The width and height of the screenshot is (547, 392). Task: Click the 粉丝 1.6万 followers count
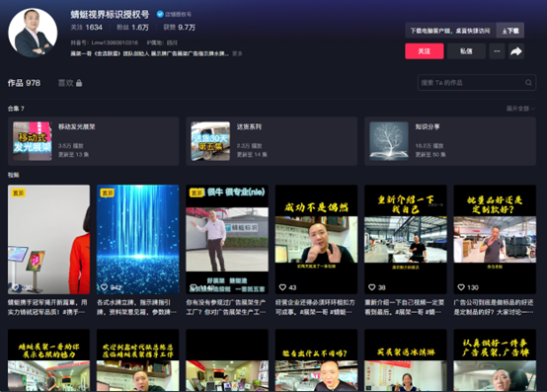click(133, 28)
